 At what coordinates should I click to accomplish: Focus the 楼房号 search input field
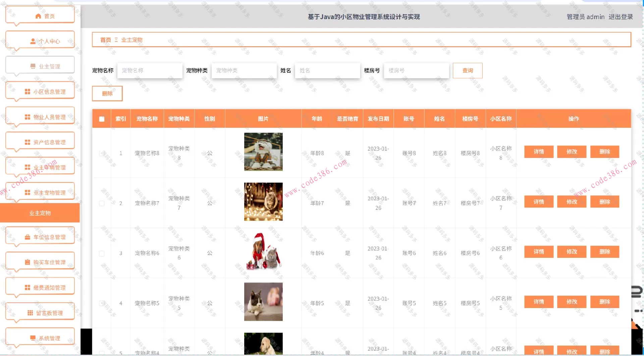pos(416,70)
